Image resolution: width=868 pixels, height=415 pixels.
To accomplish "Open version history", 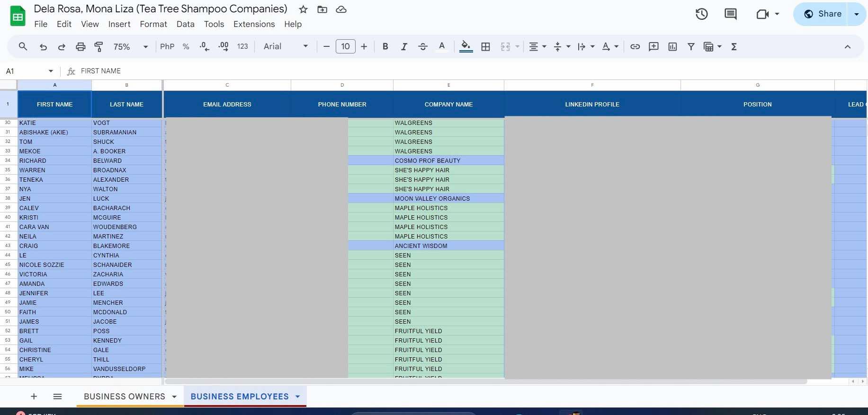I will (702, 14).
